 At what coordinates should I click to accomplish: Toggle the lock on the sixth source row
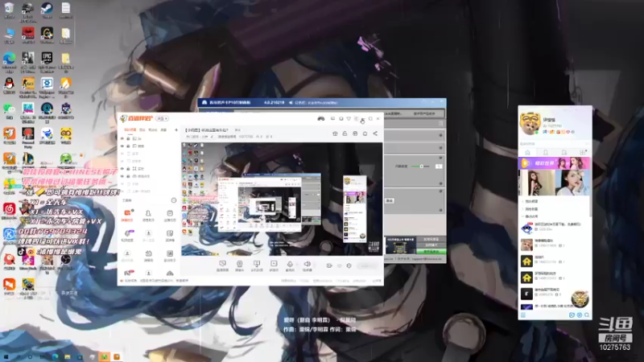pyautogui.click(x=128, y=176)
